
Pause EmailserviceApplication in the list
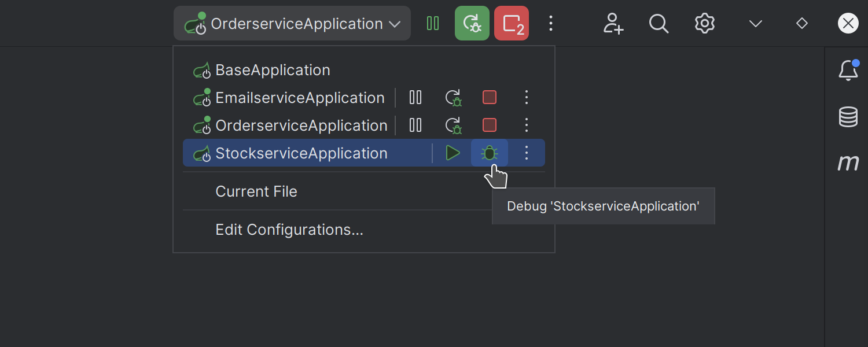(415, 97)
